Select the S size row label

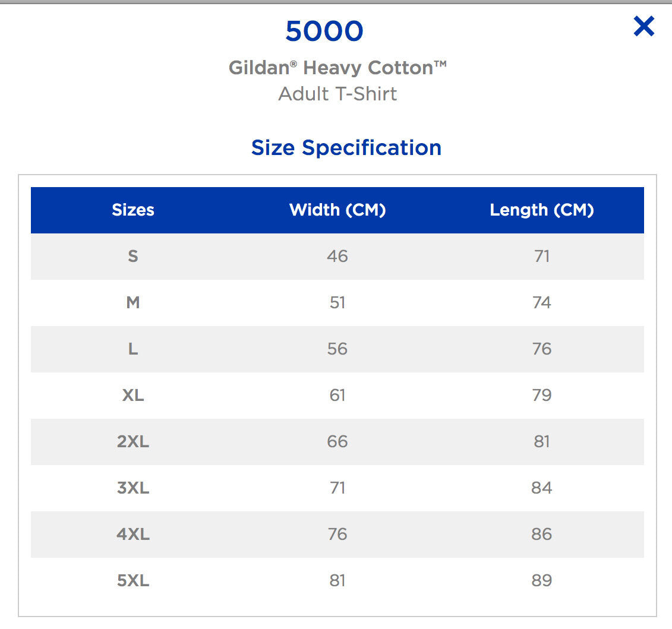(133, 256)
